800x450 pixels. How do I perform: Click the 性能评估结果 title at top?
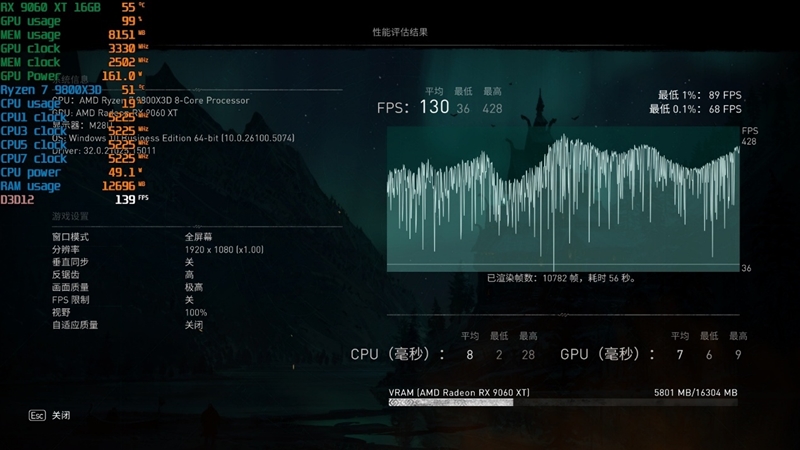click(x=400, y=33)
